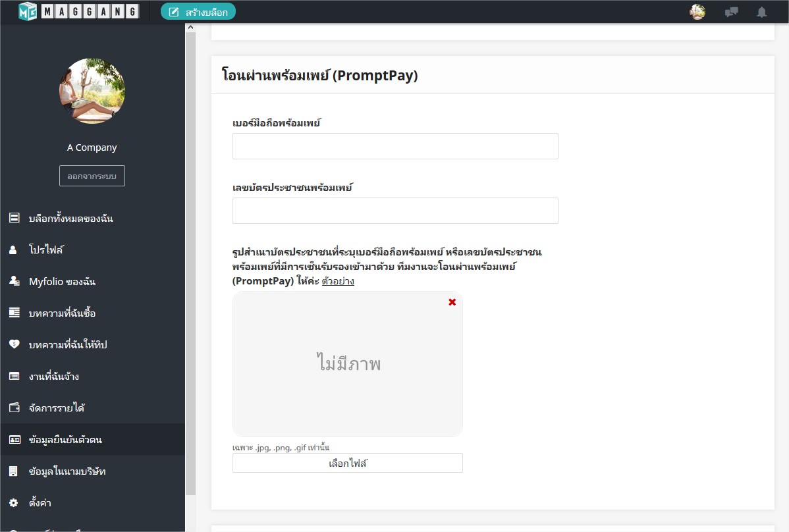Viewport: 789px width, 532px height.
Task: Click the MAGGANG logo in the header
Action: (x=78, y=11)
